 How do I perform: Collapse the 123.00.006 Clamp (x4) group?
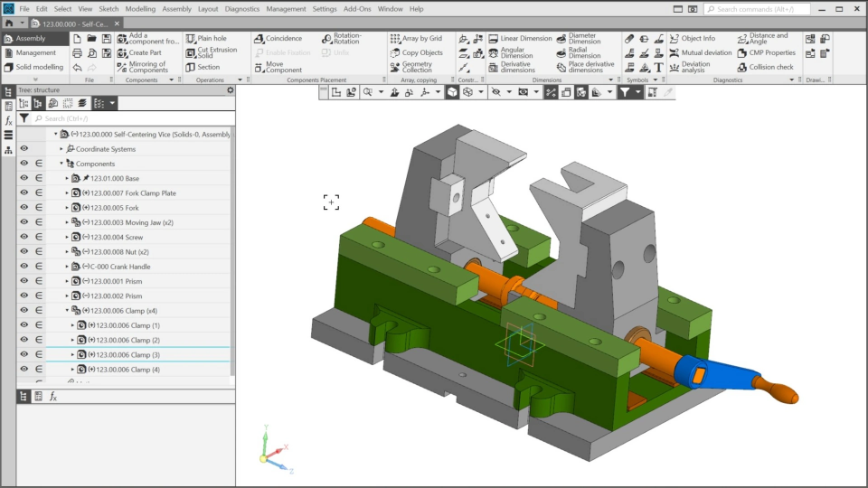[x=68, y=311]
